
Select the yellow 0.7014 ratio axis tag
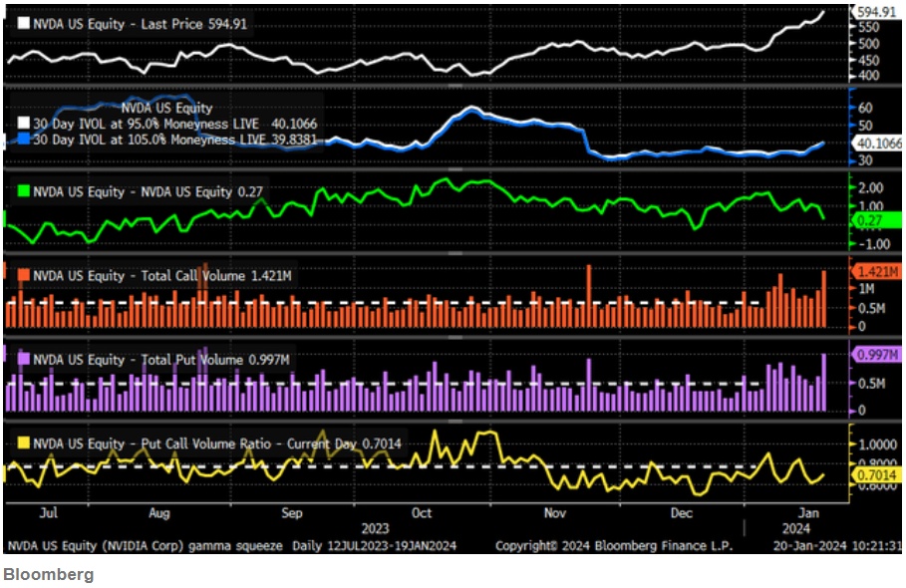pyautogui.click(x=875, y=476)
